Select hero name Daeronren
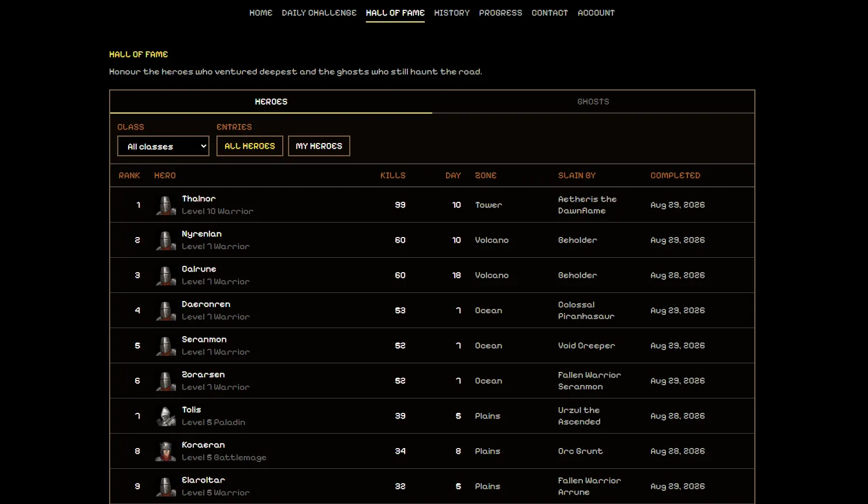 [x=206, y=304]
